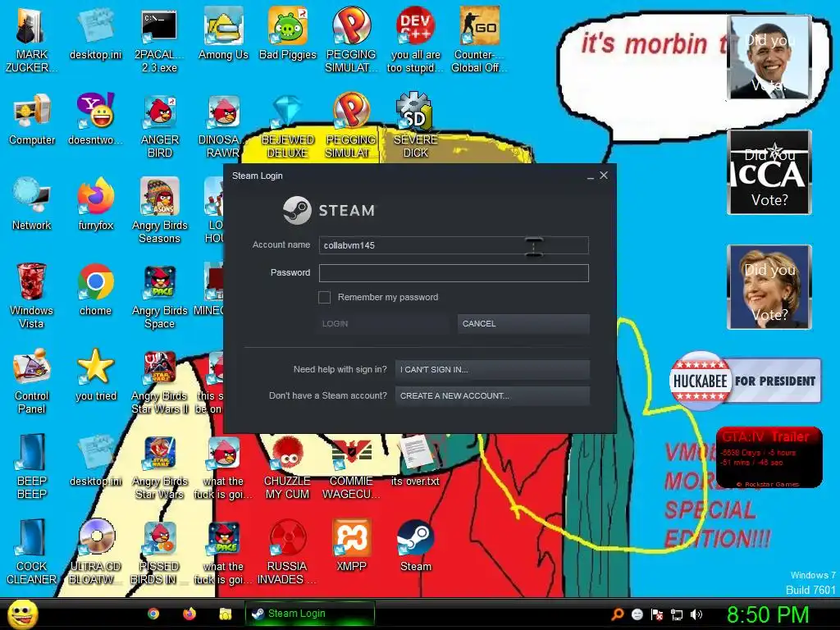Select the Computer desktop icon
The image size is (840, 630).
click(32, 120)
